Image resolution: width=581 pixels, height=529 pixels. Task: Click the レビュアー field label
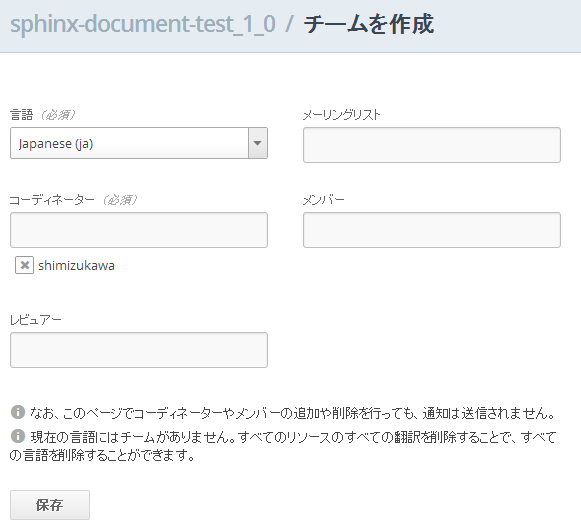click(x=36, y=320)
